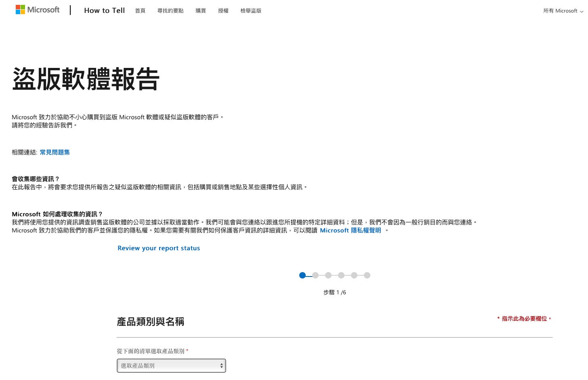Screen dimensions: 588x380
Task: Click the 會收集哪些資訊？ heading
Action: (x=36, y=179)
